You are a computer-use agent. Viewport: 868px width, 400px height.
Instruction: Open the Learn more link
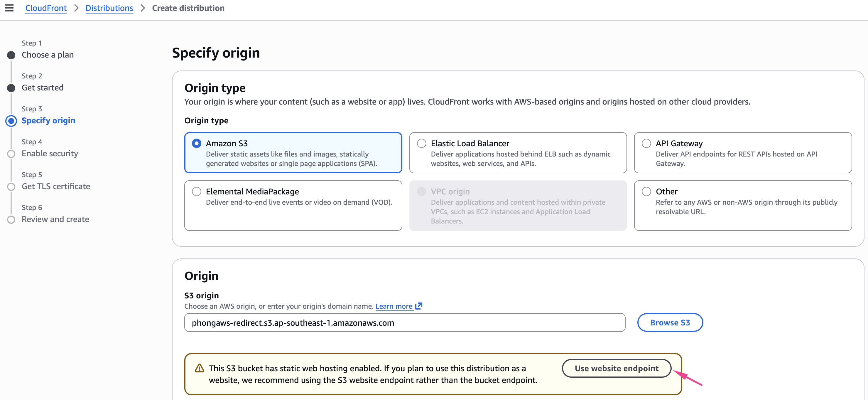(394, 306)
